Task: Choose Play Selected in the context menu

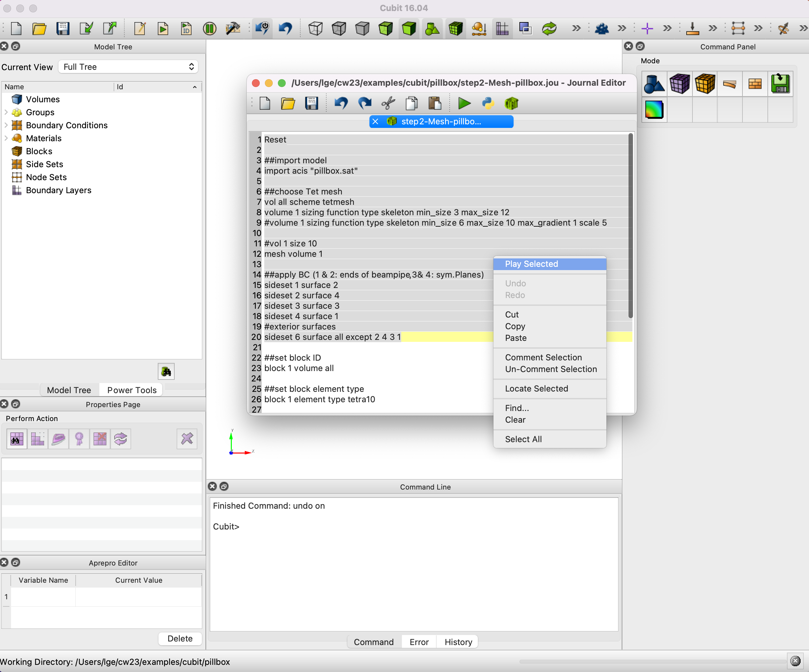Action: pos(550,264)
